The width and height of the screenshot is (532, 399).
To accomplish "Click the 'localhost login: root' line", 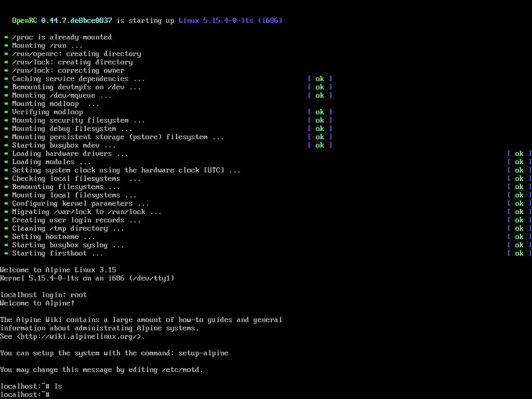I will click(x=44, y=295).
